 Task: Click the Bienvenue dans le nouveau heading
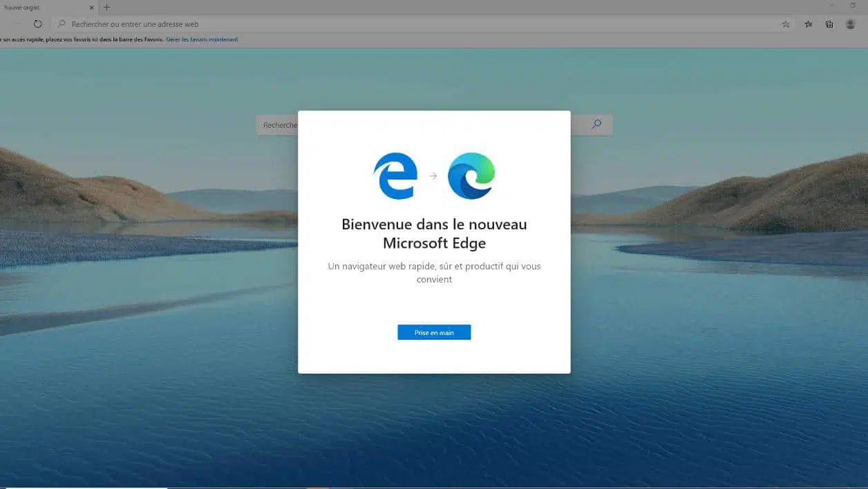point(434,233)
